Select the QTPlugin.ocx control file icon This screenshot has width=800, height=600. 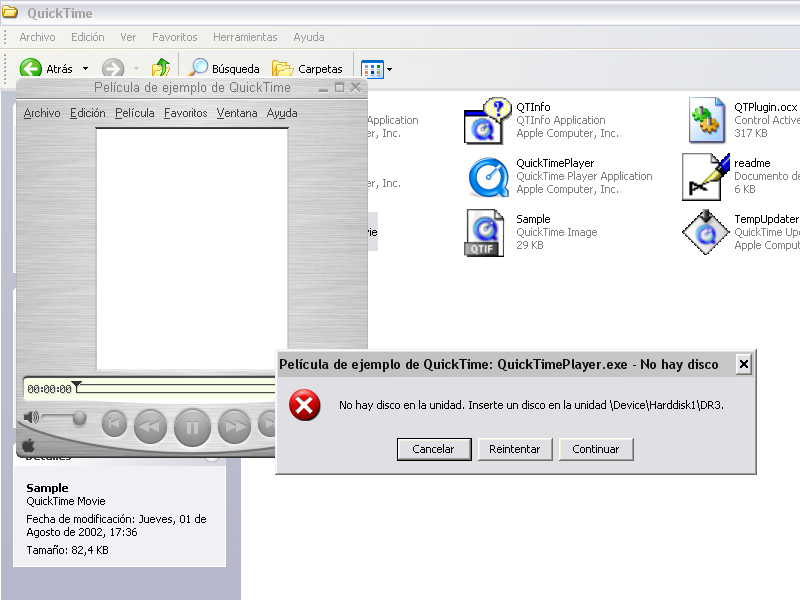(706, 121)
